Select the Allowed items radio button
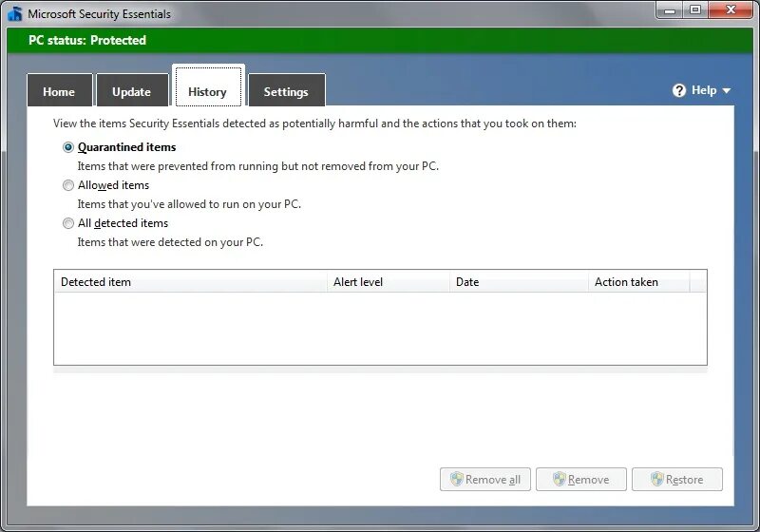The image size is (760, 532). 68,185
